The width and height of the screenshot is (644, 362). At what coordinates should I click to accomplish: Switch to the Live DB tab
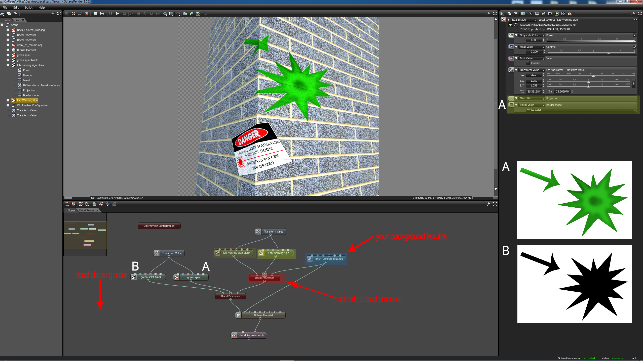pos(19,20)
